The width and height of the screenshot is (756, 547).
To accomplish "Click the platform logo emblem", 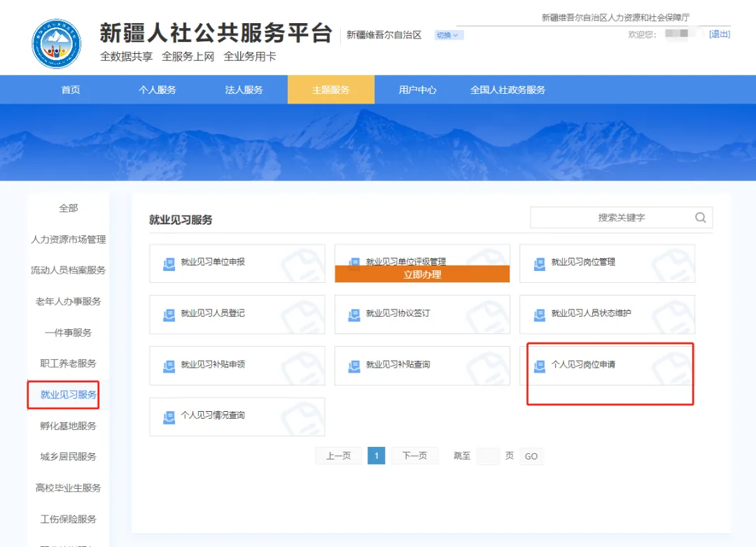I will click(56, 43).
